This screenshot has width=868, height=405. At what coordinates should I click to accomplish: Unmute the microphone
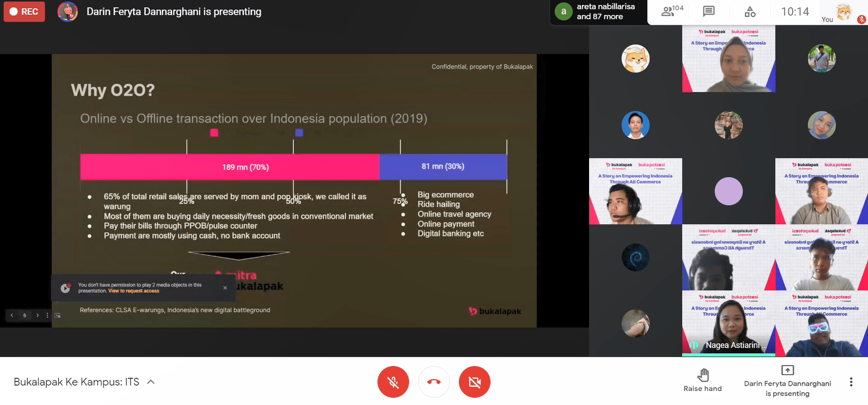[393, 382]
